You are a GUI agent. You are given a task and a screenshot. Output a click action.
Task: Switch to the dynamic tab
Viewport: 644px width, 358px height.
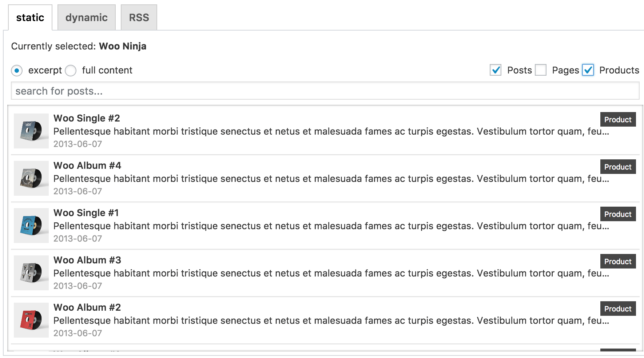pos(87,17)
